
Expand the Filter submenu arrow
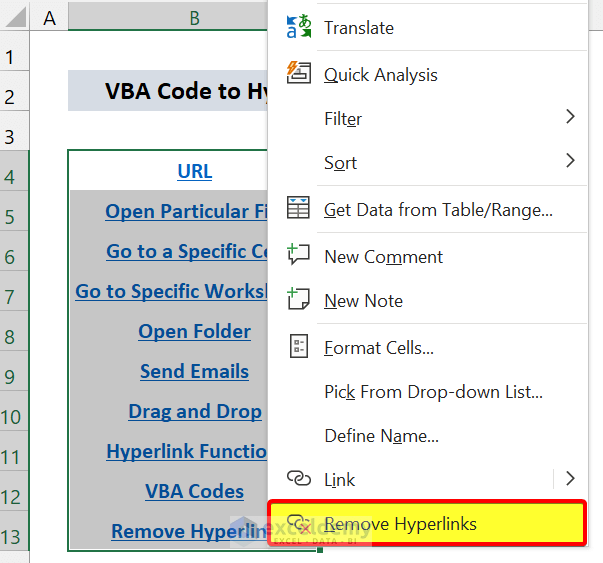click(570, 118)
